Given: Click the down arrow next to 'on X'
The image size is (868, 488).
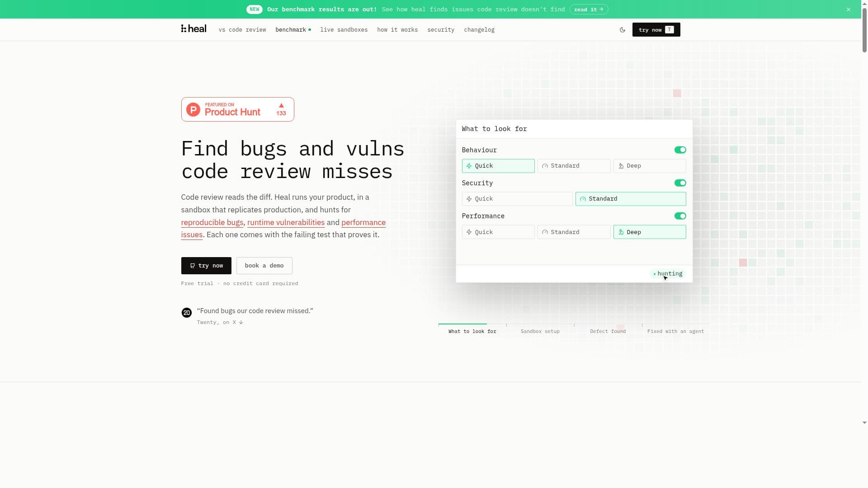Looking at the screenshot, I should [241, 322].
